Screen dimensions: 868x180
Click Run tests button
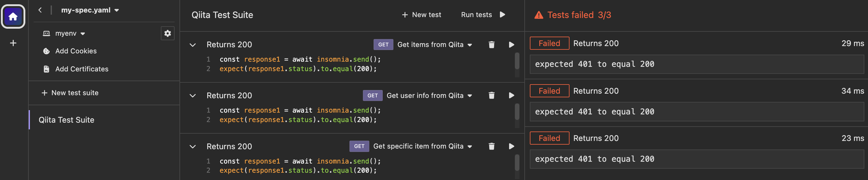tap(483, 15)
